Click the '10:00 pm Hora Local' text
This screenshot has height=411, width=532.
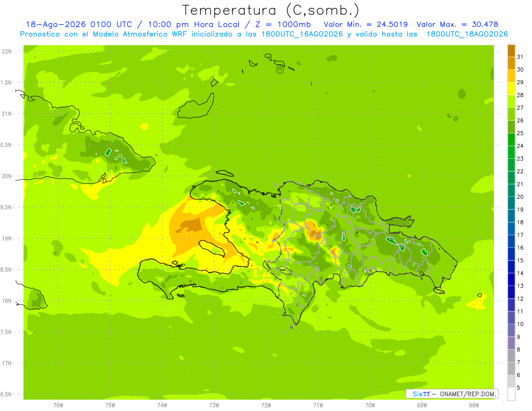195,24
